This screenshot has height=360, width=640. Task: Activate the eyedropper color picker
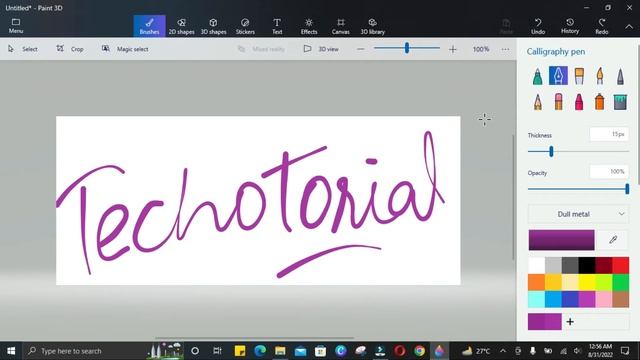coord(613,240)
